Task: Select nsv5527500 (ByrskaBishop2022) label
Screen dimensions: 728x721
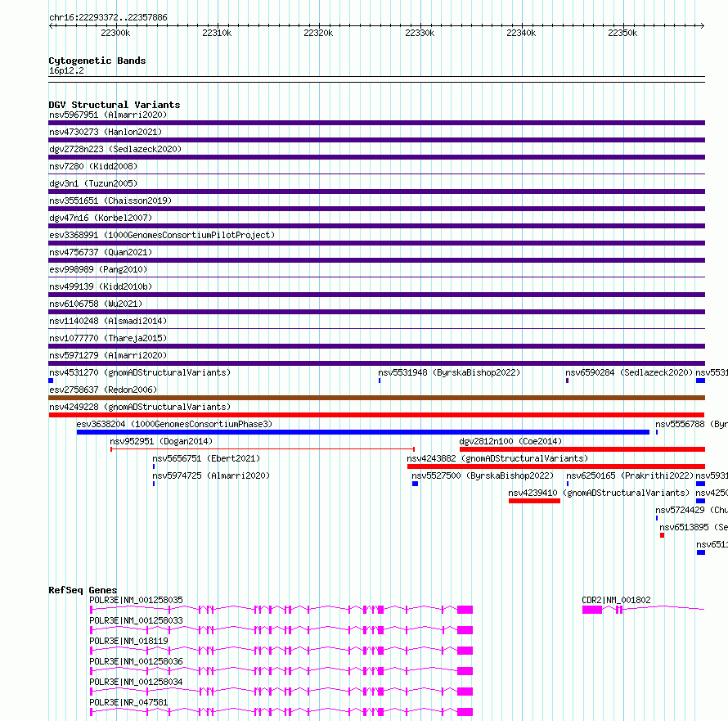Action: click(x=483, y=475)
